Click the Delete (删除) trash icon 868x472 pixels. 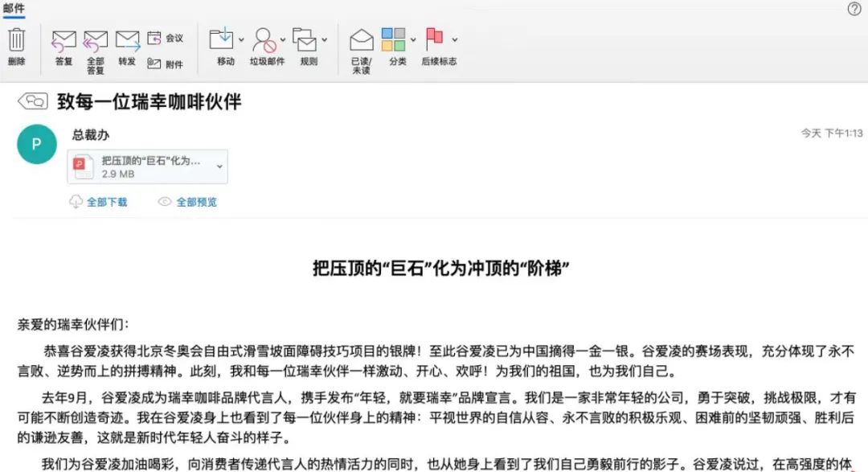tap(17, 40)
